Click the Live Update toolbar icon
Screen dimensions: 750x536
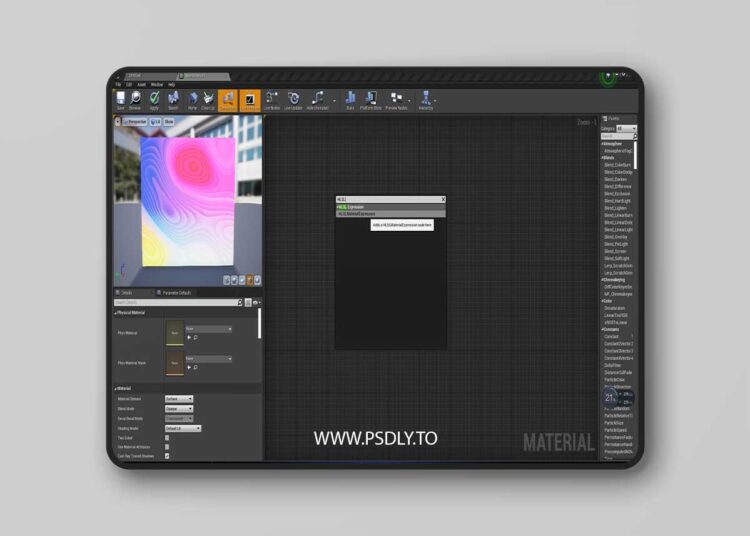pos(293,99)
